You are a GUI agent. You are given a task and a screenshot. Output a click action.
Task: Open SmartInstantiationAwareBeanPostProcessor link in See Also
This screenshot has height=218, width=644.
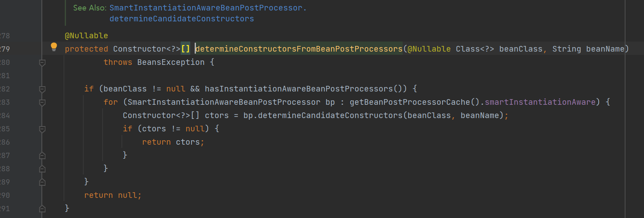pos(206,8)
